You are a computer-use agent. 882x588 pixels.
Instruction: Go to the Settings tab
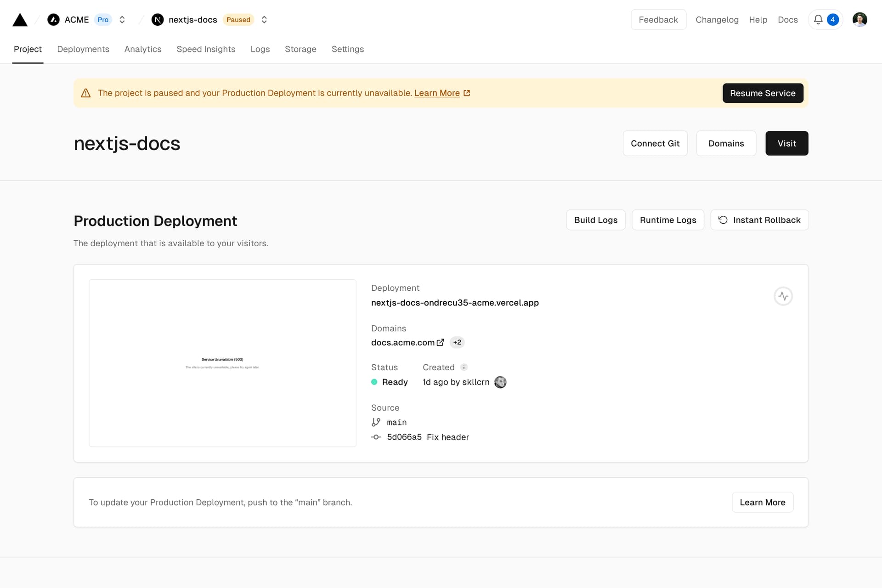click(x=347, y=49)
